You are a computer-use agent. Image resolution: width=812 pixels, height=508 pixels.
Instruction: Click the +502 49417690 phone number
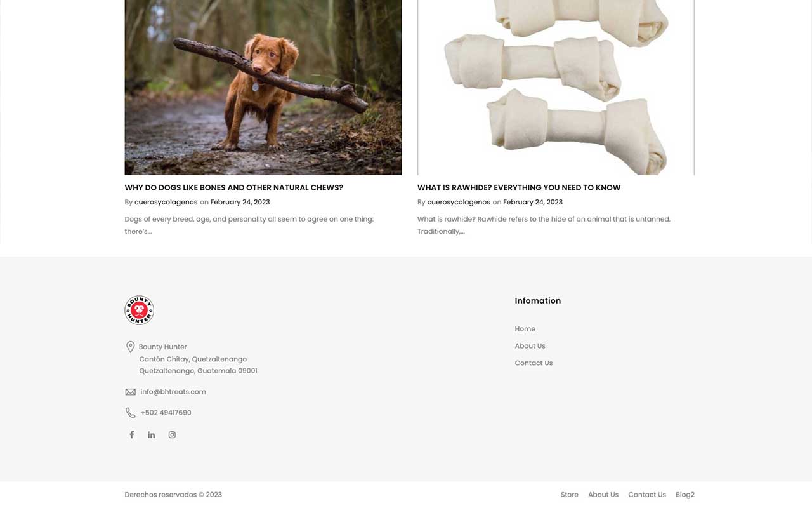[x=166, y=413]
